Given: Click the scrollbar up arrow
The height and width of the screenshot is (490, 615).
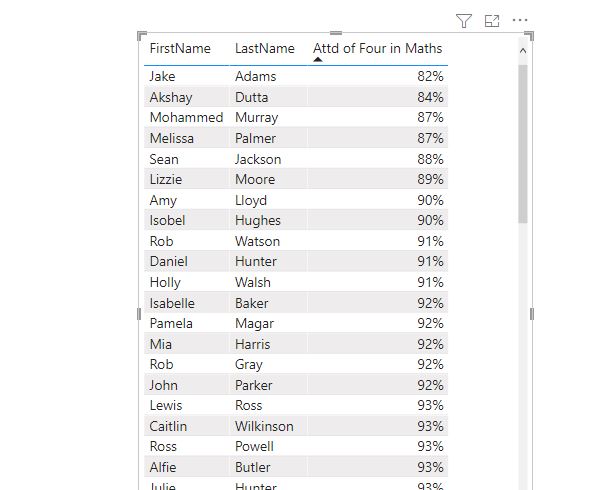Looking at the screenshot, I should pos(522,51).
